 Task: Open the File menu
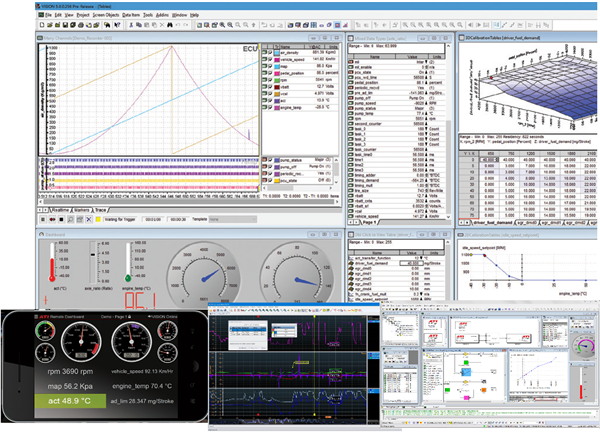point(49,15)
